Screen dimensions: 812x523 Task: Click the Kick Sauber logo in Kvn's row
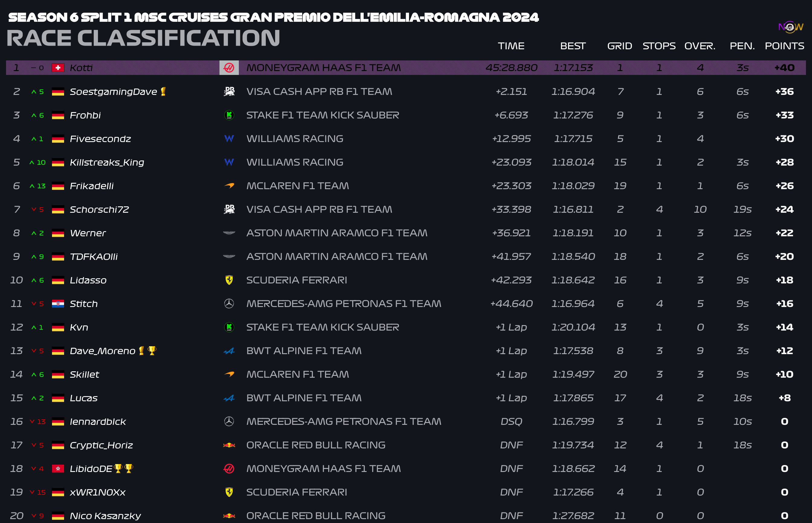pos(229,327)
